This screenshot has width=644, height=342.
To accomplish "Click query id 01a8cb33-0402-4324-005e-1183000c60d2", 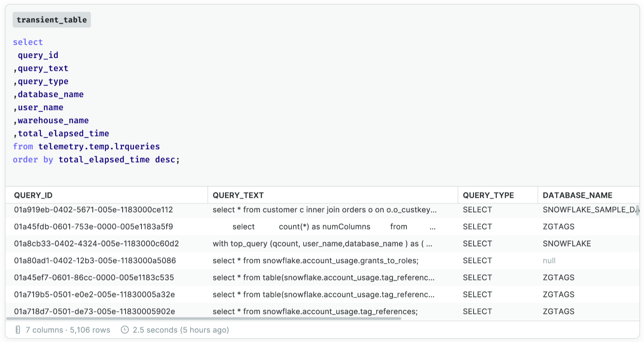I will tap(97, 244).
